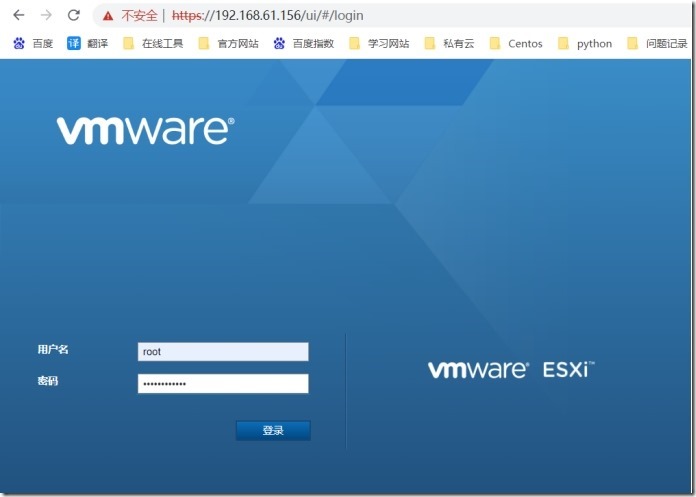Viewport: 696px width, 497px height.
Task: Open the 百度指数 bookmark
Action: point(304,43)
